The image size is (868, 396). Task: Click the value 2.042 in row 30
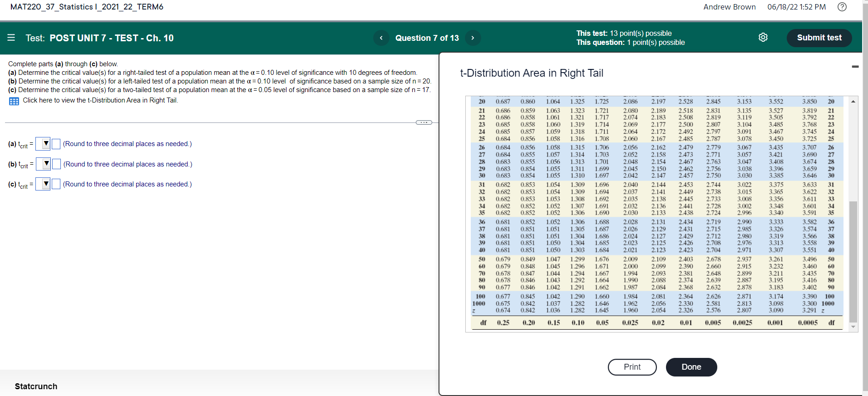[630, 176]
